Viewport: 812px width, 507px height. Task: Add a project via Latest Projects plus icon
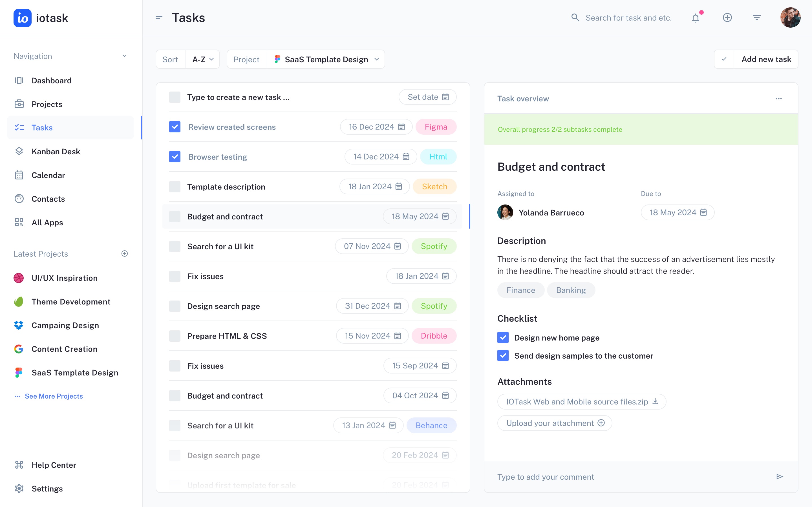(125, 253)
